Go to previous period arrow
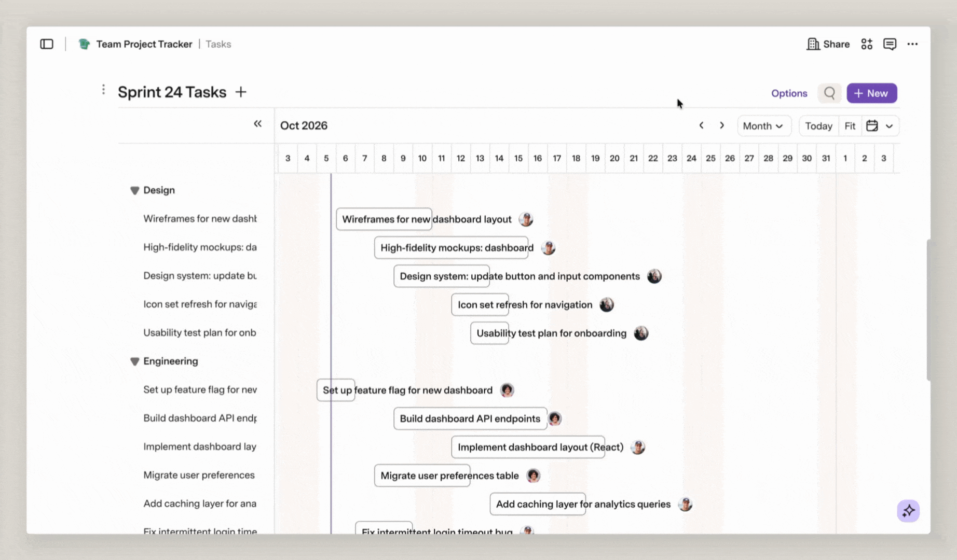Image resolution: width=957 pixels, height=560 pixels. [701, 125]
